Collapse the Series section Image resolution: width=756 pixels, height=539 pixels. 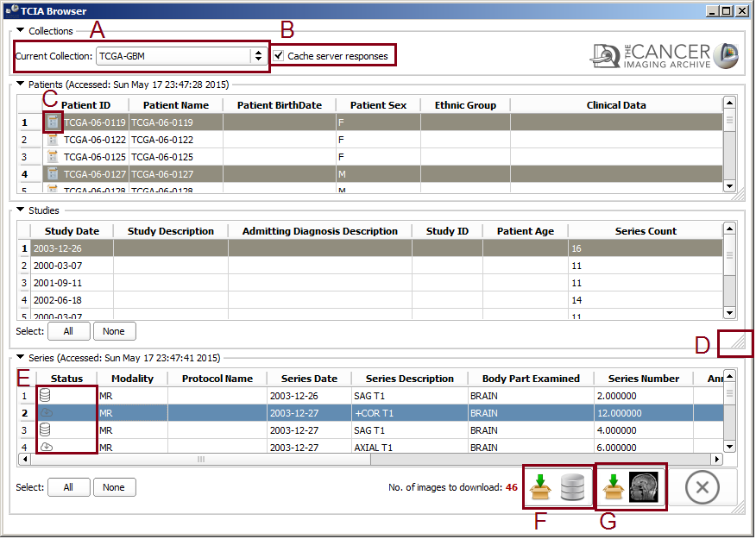click(x=20, y=358)
